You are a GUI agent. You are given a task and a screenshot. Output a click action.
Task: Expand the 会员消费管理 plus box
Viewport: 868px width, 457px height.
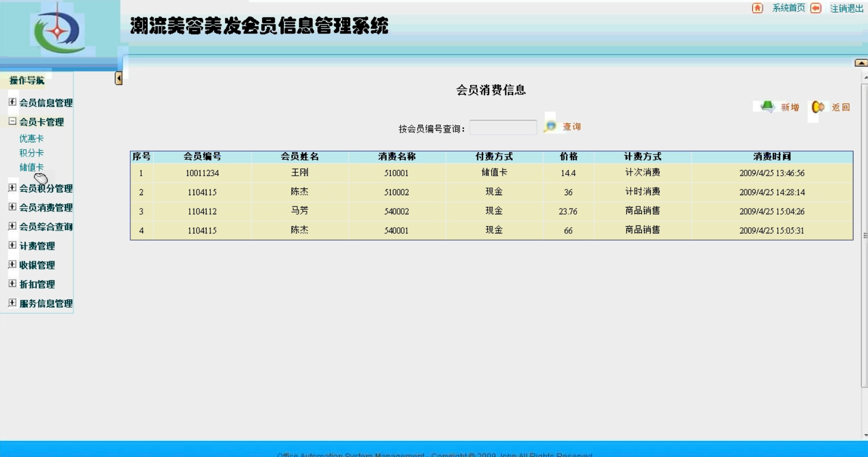pos(12,206)
